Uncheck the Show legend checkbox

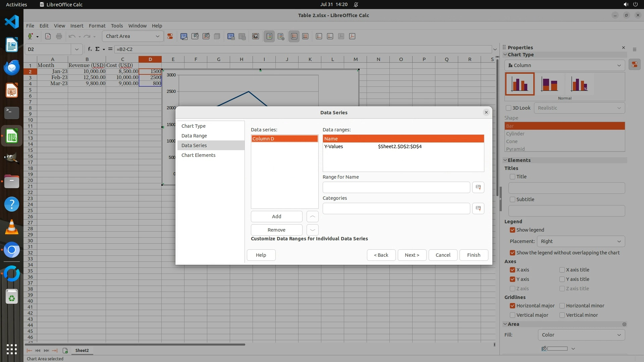[x=512, y=230]
